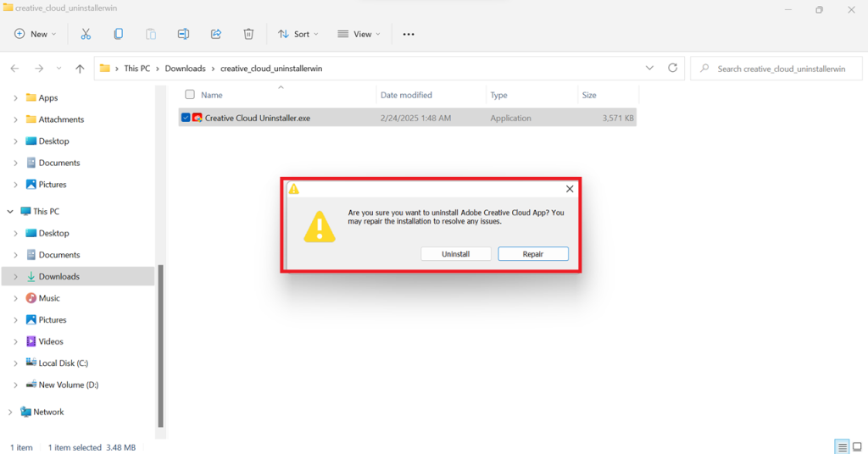This screenshot has width=868, height=454.
Task: Click the Application type cell
Action: click(x=510, y=118)
